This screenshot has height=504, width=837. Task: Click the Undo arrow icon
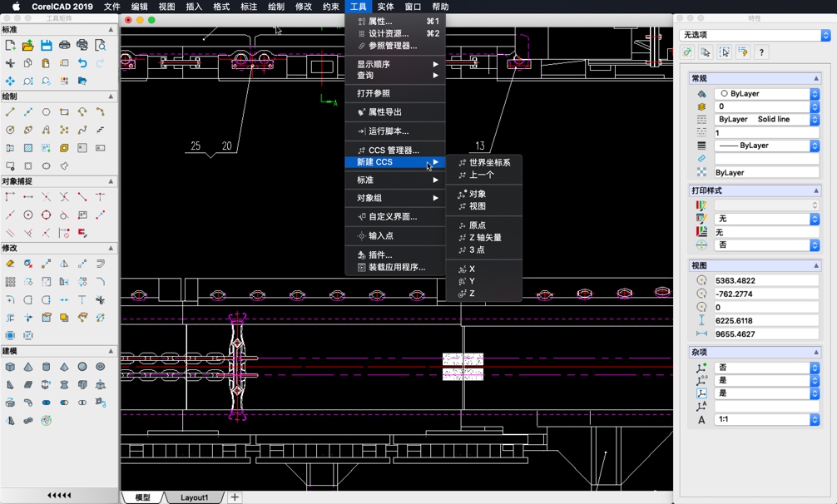point(83,62)
